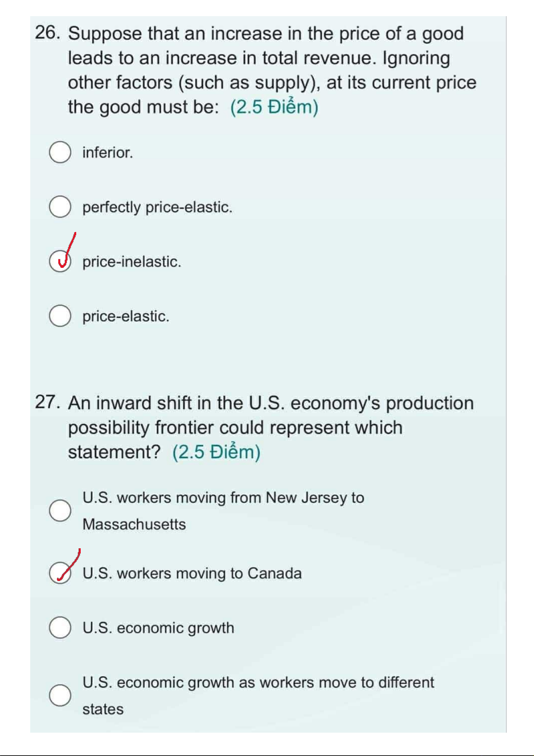Select radio for New Jersey to Massachusetts option
This screenshot has width=534, height=756.
[x=60, y=511]
